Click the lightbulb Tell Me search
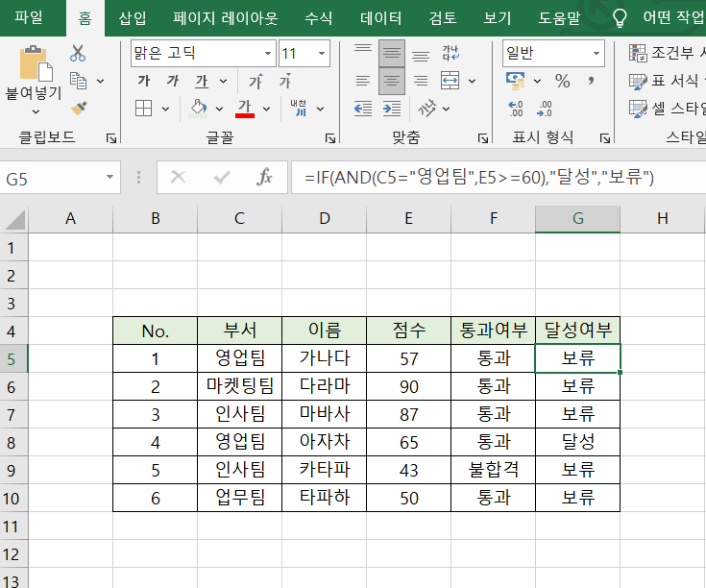The image size is (706, 588). click(620, 18)
